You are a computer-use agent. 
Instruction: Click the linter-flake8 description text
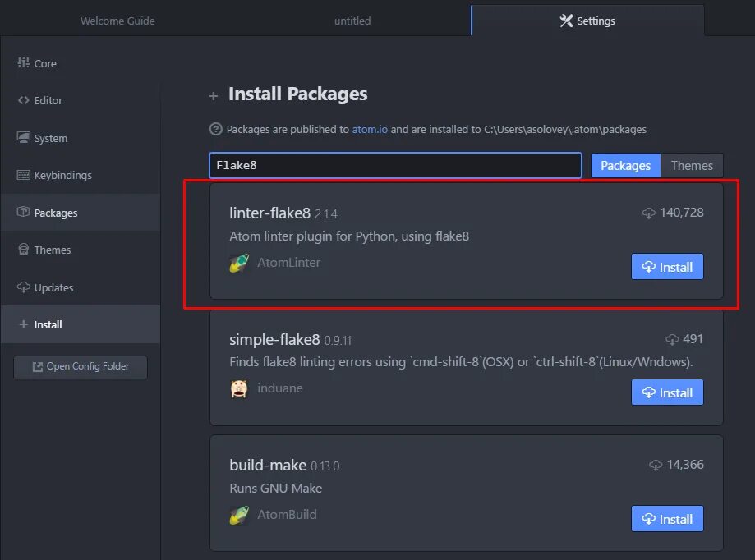click(x=349, y=236)
